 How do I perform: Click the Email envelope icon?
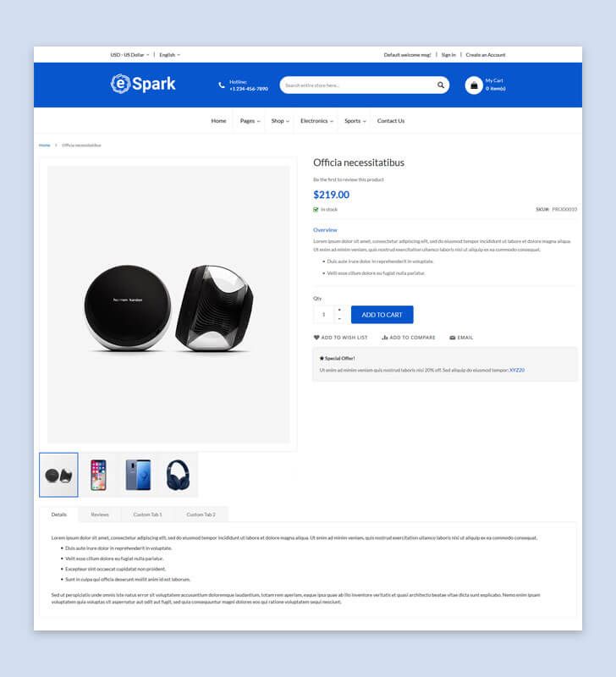pyautogui.click(x=453, y=338)
